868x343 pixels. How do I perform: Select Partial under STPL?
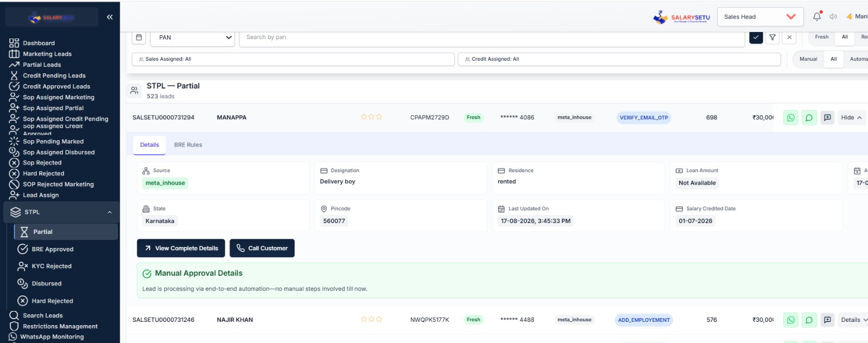[x=66, y=232]
